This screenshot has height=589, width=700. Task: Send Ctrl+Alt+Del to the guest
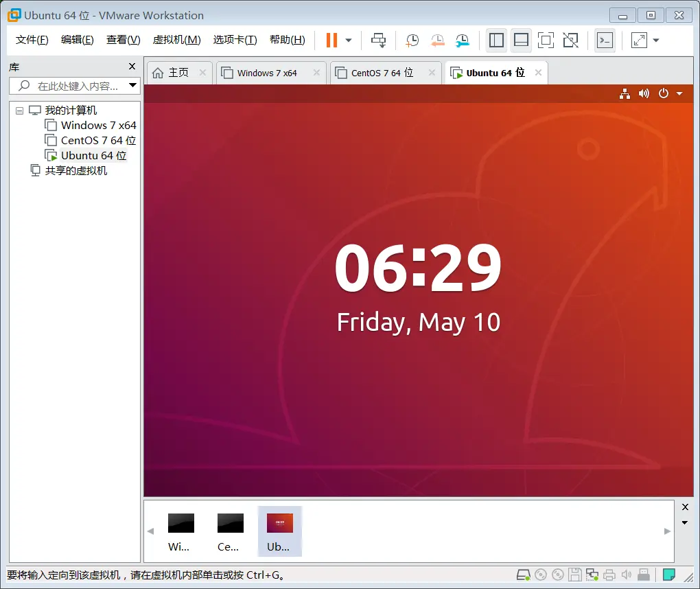tap(378, 40)
